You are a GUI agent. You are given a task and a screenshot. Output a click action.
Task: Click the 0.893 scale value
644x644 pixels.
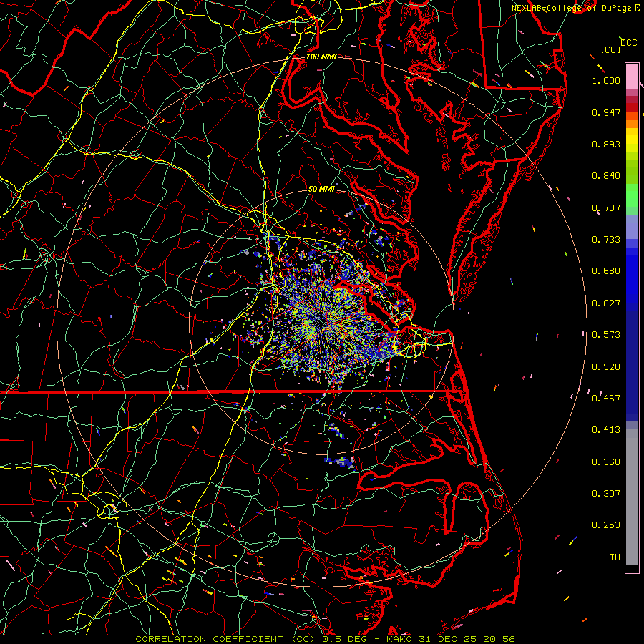pos(606,144)
